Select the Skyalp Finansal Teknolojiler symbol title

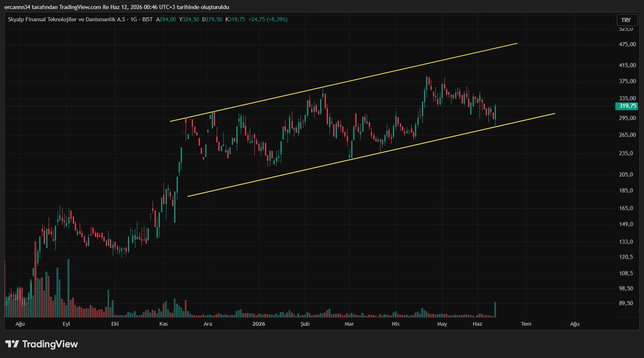(68, 19)
